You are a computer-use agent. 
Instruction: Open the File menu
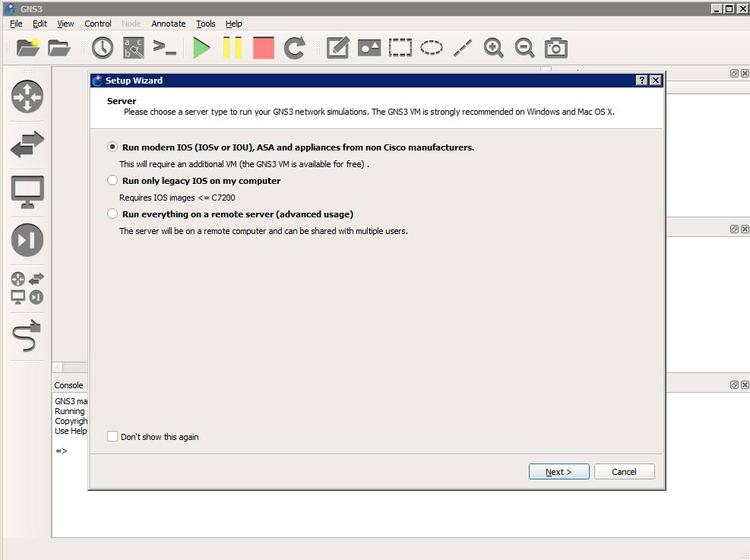(16, 24)
